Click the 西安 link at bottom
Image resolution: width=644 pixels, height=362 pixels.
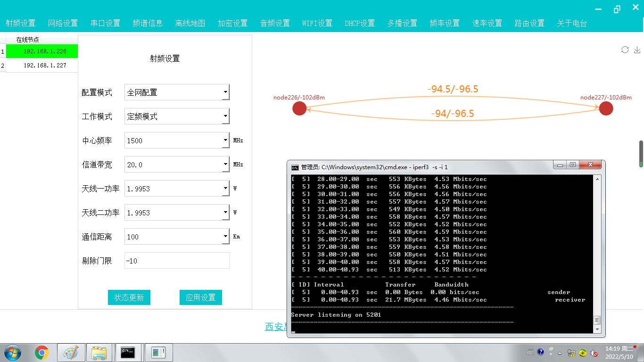tap(275, 327)
